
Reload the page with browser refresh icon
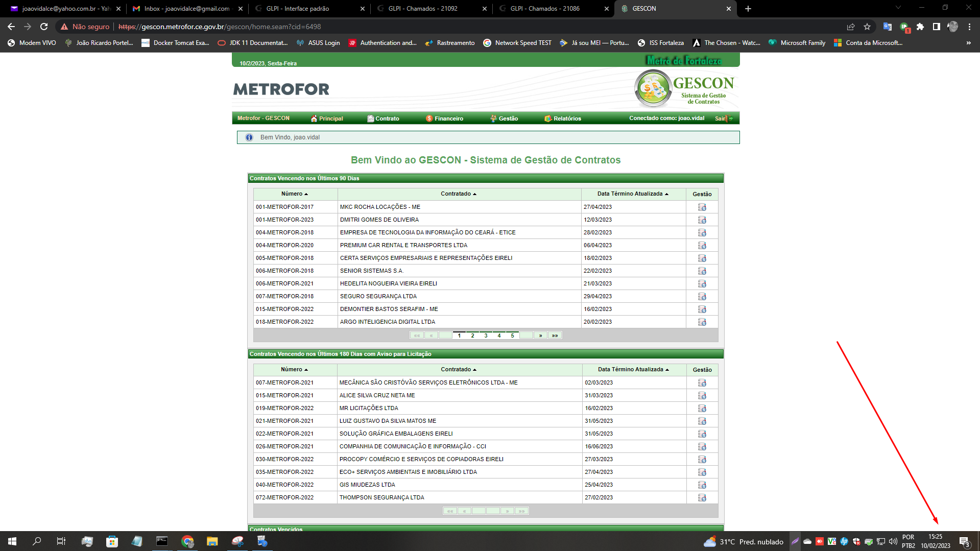44,27
